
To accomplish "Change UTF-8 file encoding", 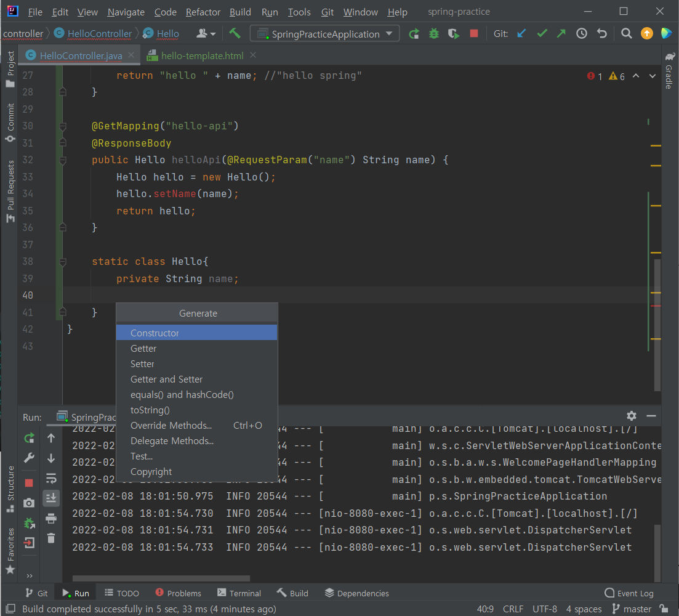I will click(x=545, y=609).
